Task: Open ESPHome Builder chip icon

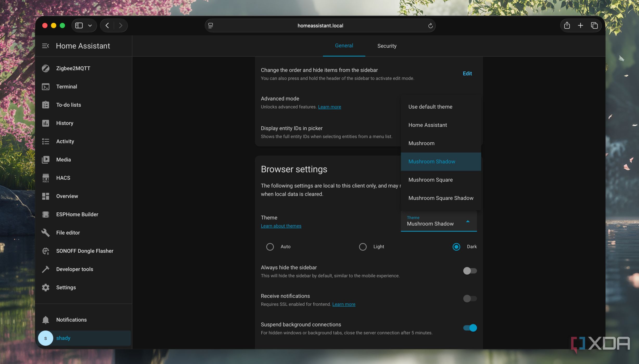Action: coord(46,214)
